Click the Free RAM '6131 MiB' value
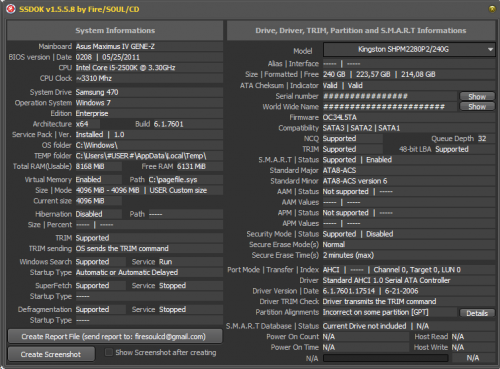The height and width of the screenshot is (369, 500). 191,166
